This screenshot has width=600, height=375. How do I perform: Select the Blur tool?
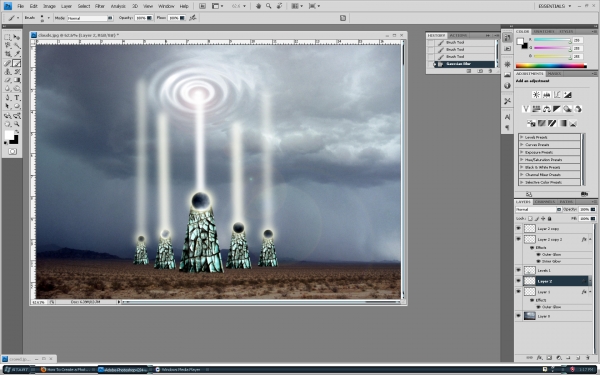[x=7, y=88]
